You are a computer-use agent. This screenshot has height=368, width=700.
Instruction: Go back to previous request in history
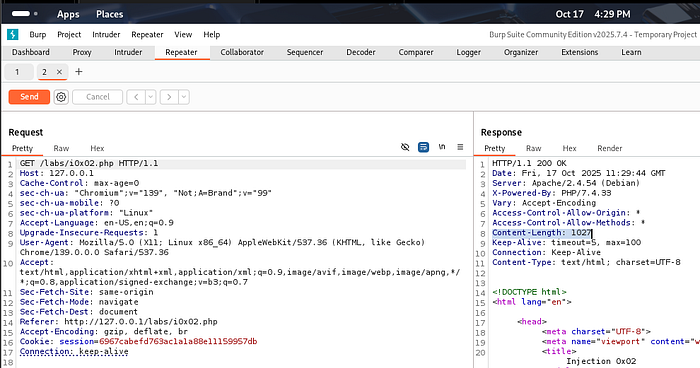click(136, 97)
